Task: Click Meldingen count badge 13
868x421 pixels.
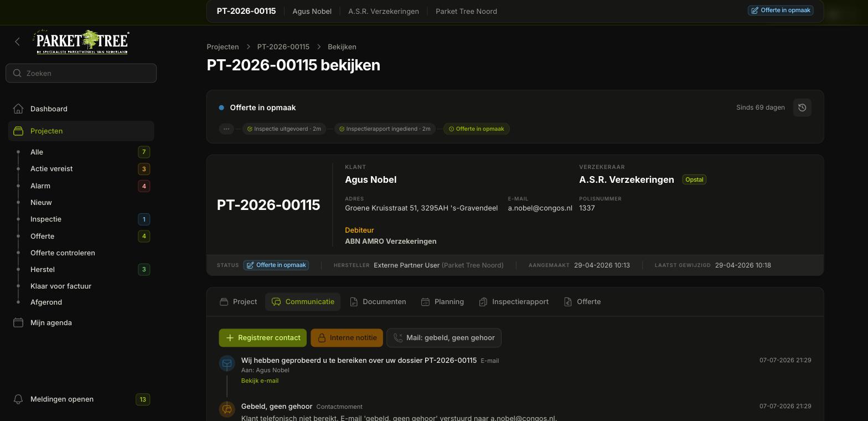Action: [143, 399]
